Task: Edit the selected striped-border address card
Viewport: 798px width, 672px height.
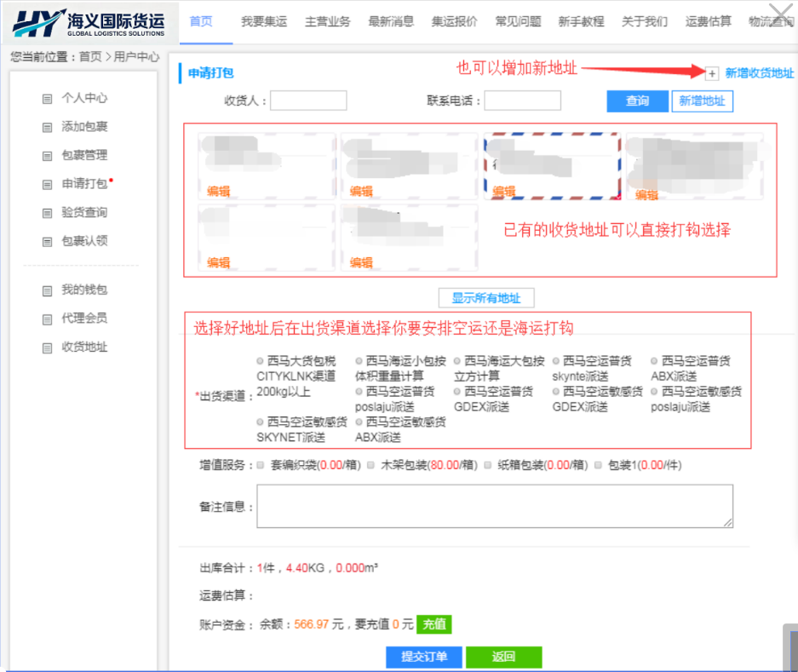Action: tap(504, 192)
